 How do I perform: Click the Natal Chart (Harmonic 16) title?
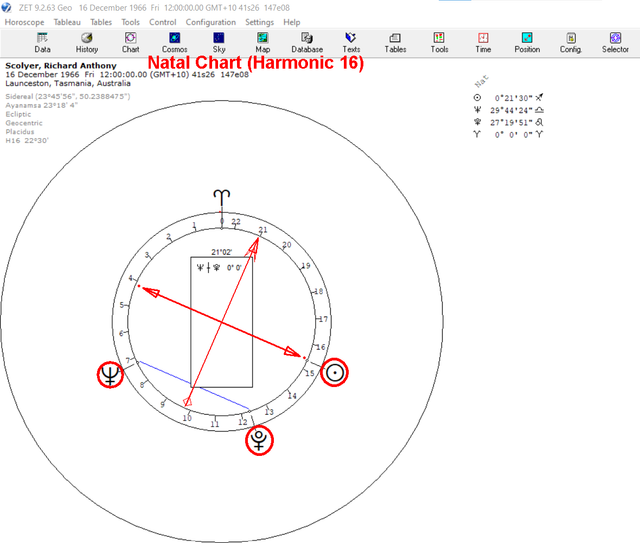point(256,62)
